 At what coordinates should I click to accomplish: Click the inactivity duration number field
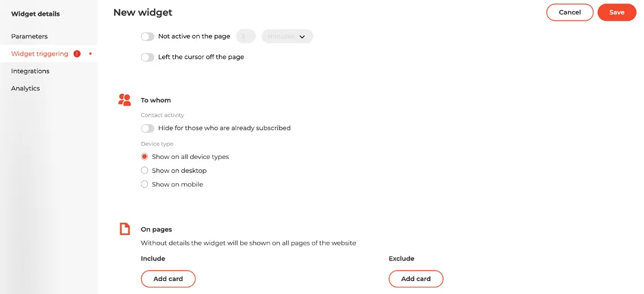(246, 36)
